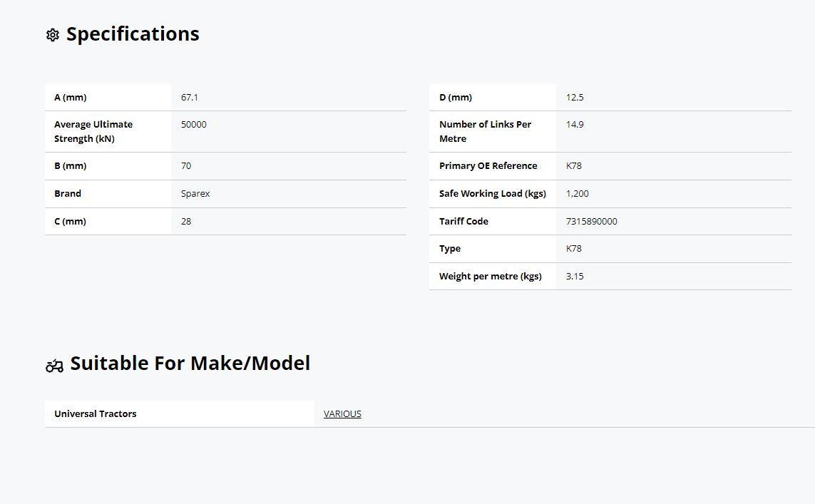Click the Average Ultimate Strength value 50000

click(x=194, y=124)
